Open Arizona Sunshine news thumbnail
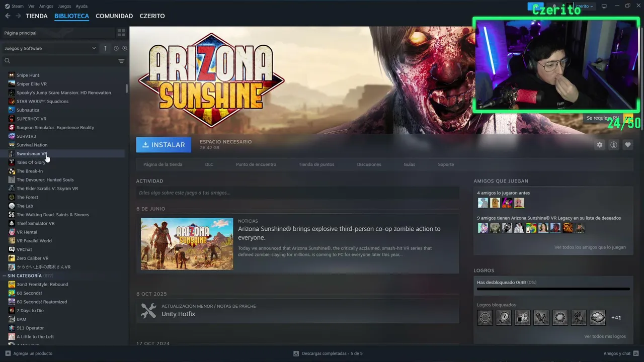The width and height of the screenshot is (644, 362). [187, 244]
